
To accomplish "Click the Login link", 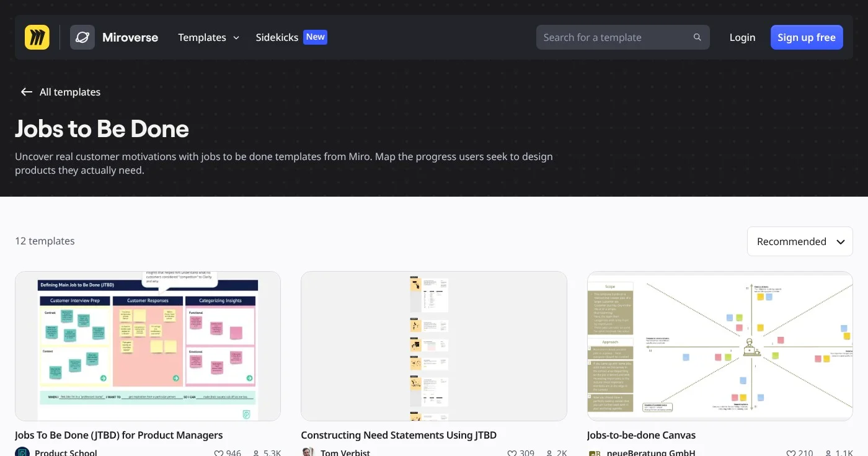I will point(742,37).
